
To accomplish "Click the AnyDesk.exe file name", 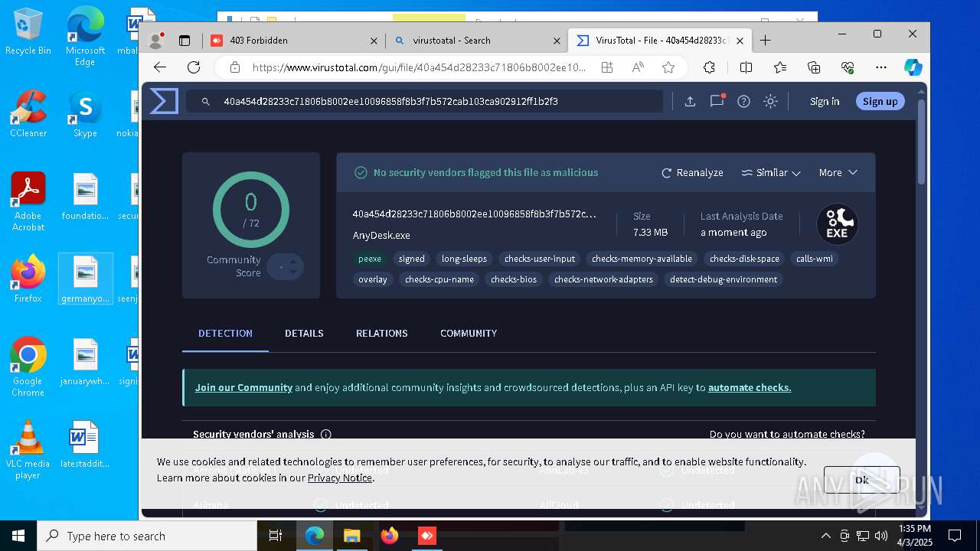I will coord(381,236).
